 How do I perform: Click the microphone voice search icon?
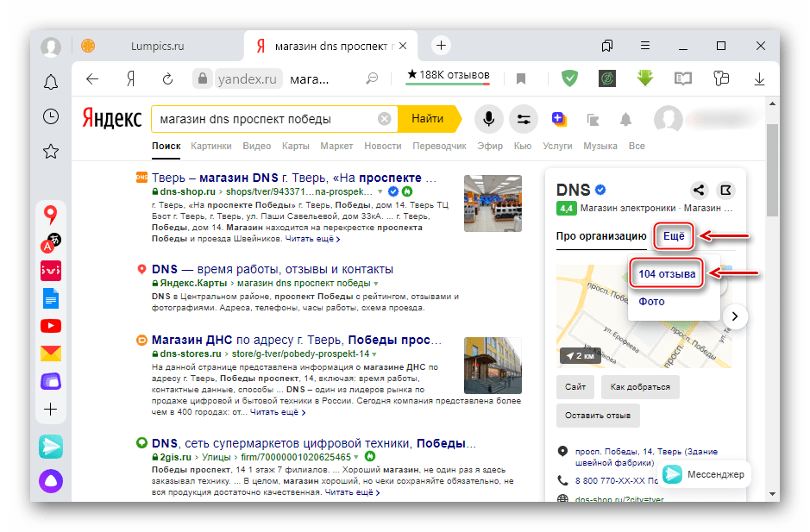coord(488,119)
